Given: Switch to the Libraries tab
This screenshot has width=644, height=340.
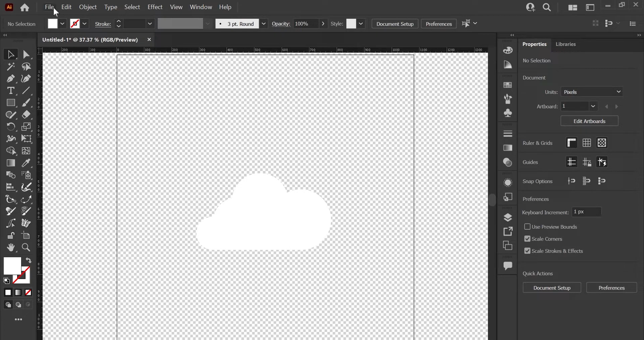Looking at the screenshot, I should coord(566,44).
